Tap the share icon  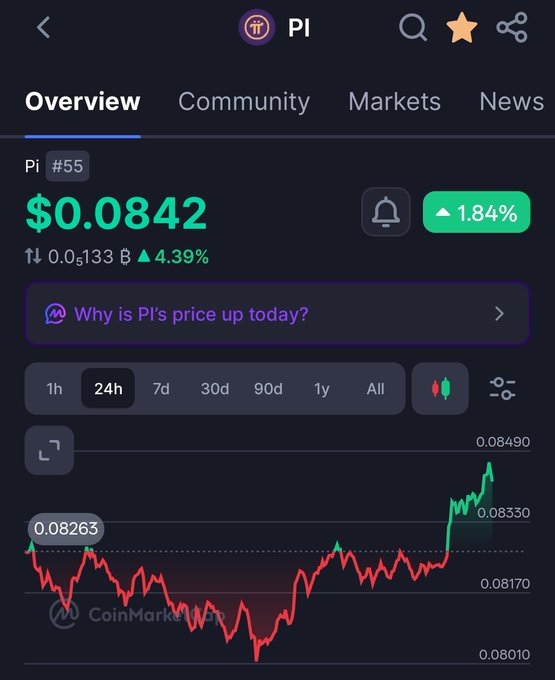(512, 27)
